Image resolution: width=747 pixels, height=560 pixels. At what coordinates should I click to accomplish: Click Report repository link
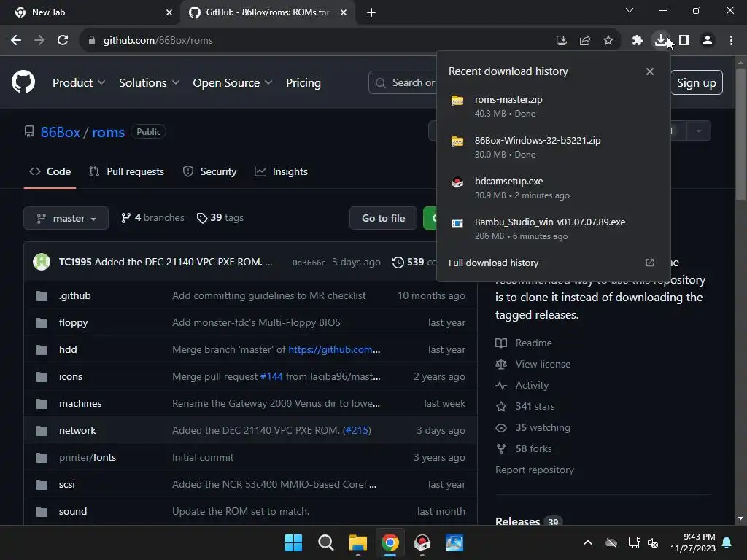[535, 470]
